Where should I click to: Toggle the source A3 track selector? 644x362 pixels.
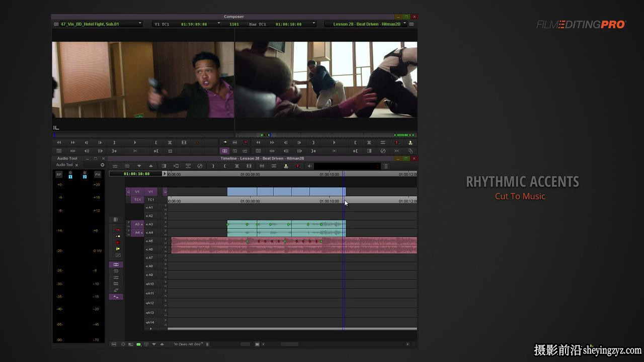coord(137,224)
